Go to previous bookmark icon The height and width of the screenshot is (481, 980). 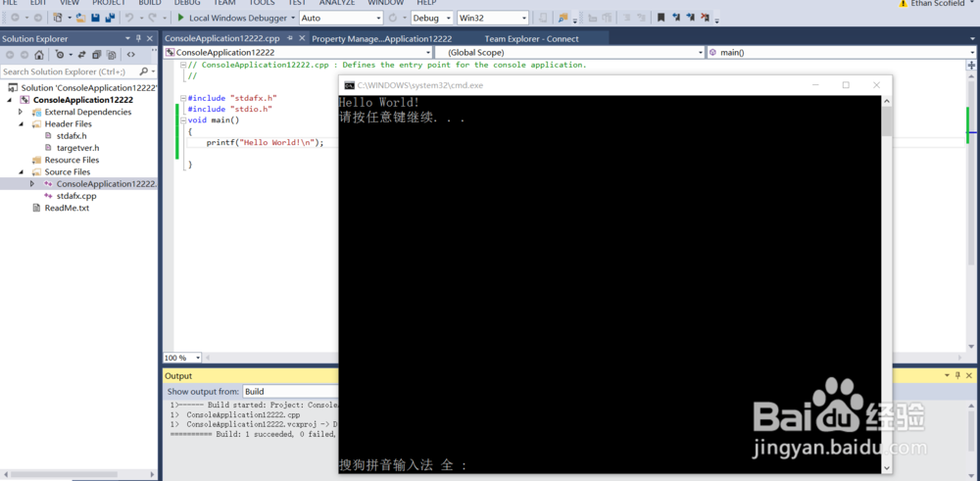coord(676,18)
